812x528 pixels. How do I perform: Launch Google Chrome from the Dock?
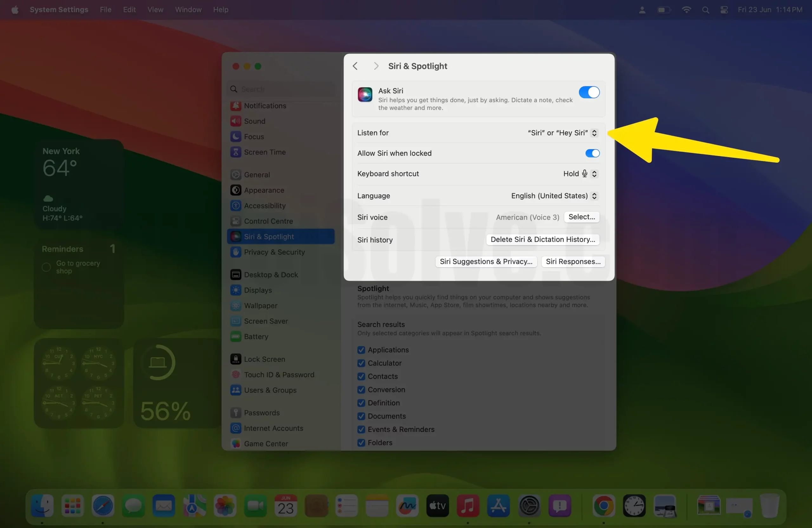(x=604, y=505)
